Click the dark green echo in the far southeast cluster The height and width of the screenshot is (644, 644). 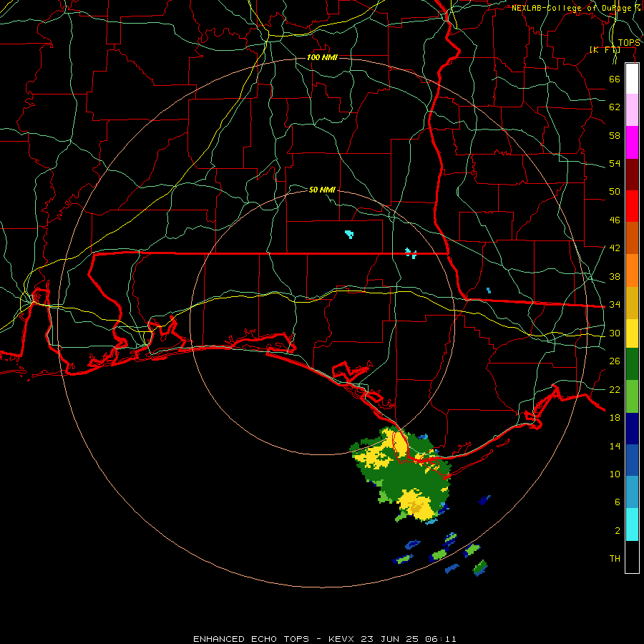pyautogui.click(x=479, y=567)
